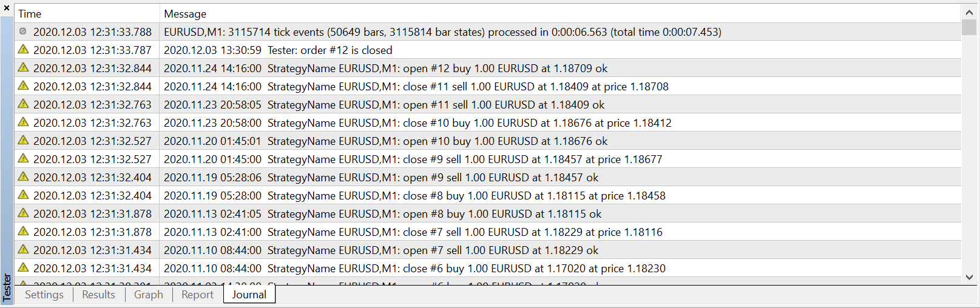Click the warning icon for close #6 buy entry
Image resolution: width=980 pixels, height=308 pixels.
click(23, 267)
